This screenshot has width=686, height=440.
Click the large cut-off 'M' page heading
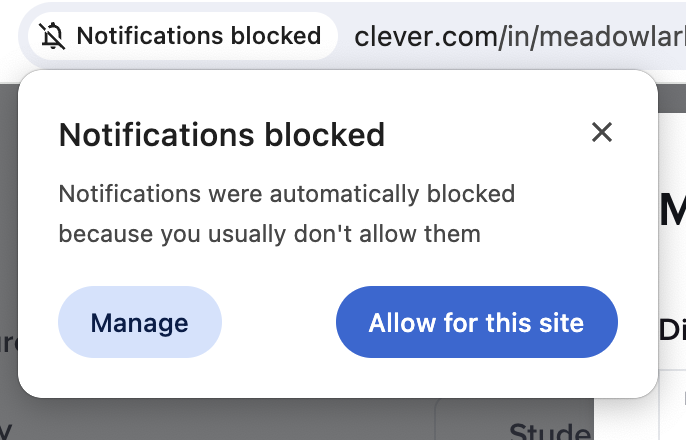[x=672, y=210]
